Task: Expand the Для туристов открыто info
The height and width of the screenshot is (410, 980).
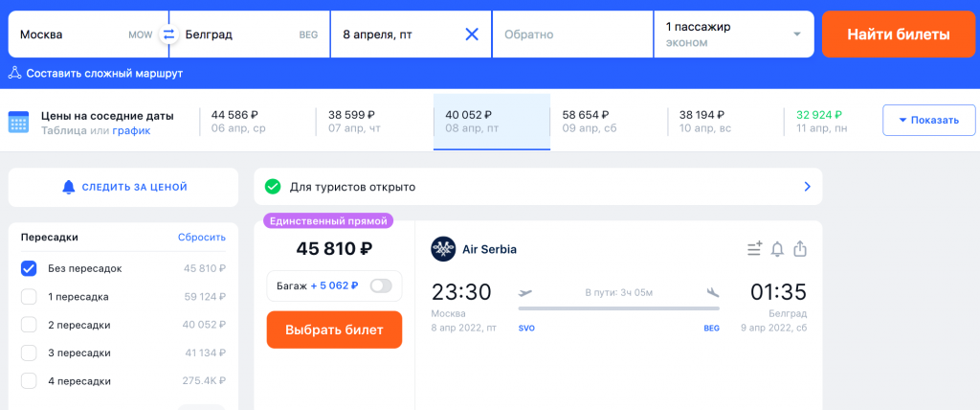Action: coord(538,187)
